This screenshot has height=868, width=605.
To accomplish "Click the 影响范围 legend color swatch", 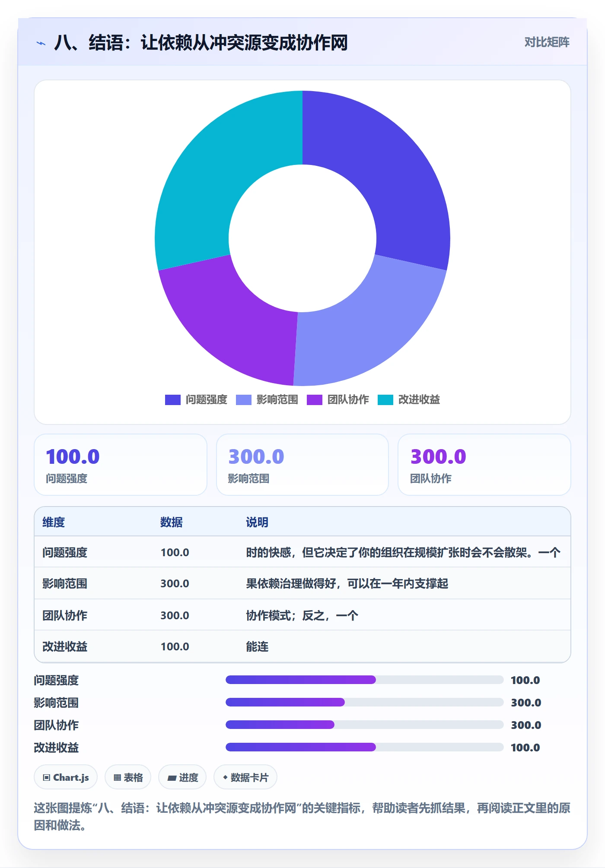I will point(244,400).
